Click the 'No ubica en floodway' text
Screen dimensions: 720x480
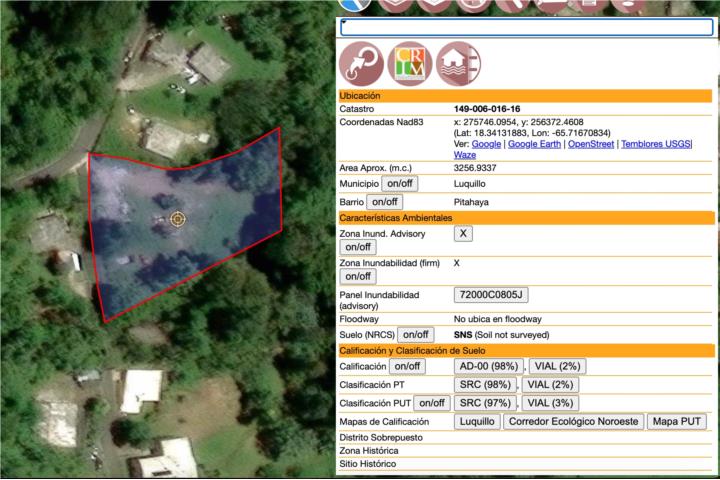(498, 319)
